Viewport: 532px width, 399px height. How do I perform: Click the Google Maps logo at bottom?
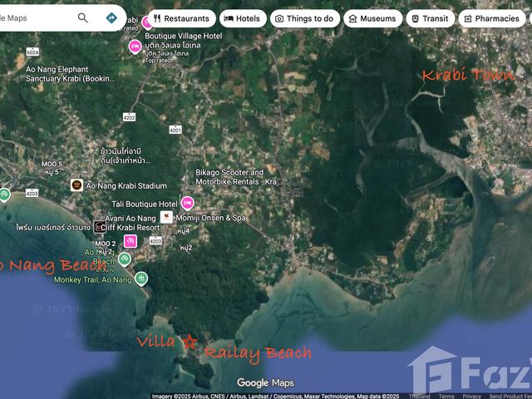[265, 382]
